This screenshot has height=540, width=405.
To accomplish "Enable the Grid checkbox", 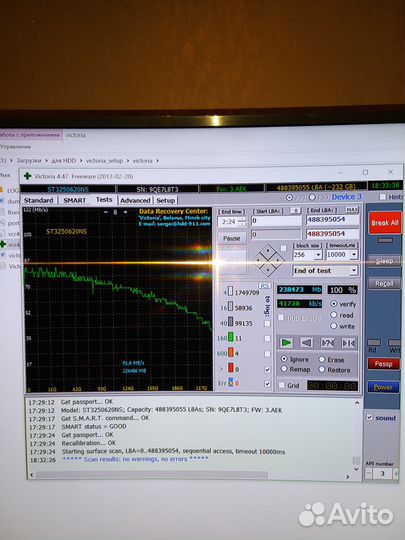I will coord(282,385).
